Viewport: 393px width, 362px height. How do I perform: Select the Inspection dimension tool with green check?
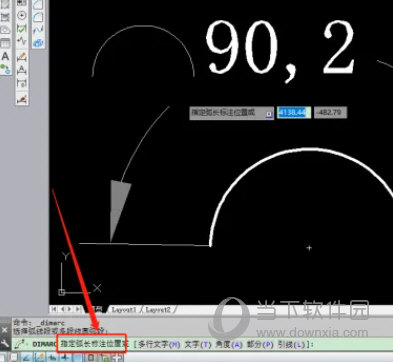click(21, 29)
